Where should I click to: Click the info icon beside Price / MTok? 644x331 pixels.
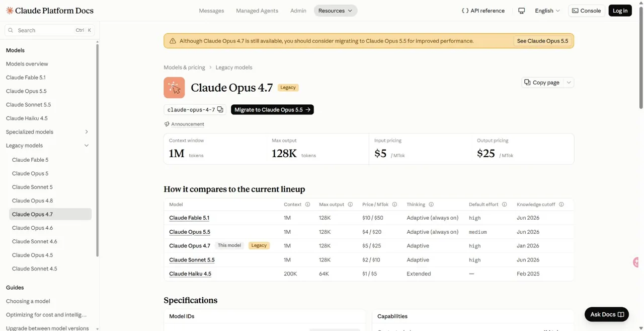click(394, 205)
